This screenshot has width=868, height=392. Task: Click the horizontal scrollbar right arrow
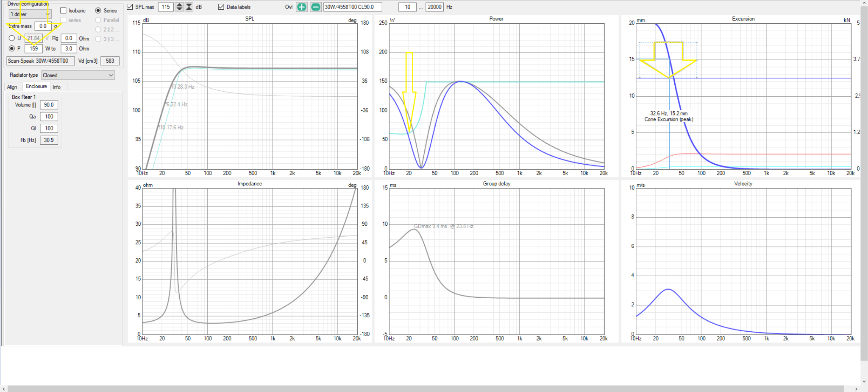pyautogui.click(x=855, y=389)
